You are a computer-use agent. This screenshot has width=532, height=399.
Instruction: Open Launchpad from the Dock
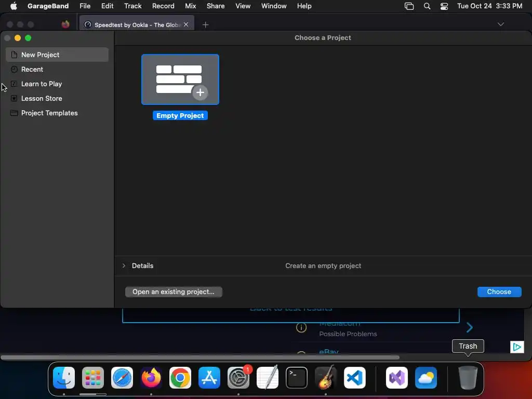pos(93,378)
